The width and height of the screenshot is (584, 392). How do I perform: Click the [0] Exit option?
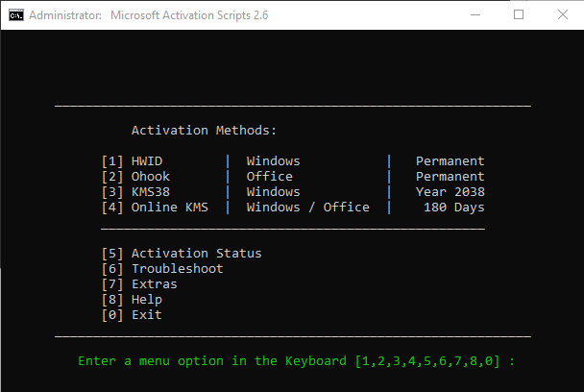point(131,315)
